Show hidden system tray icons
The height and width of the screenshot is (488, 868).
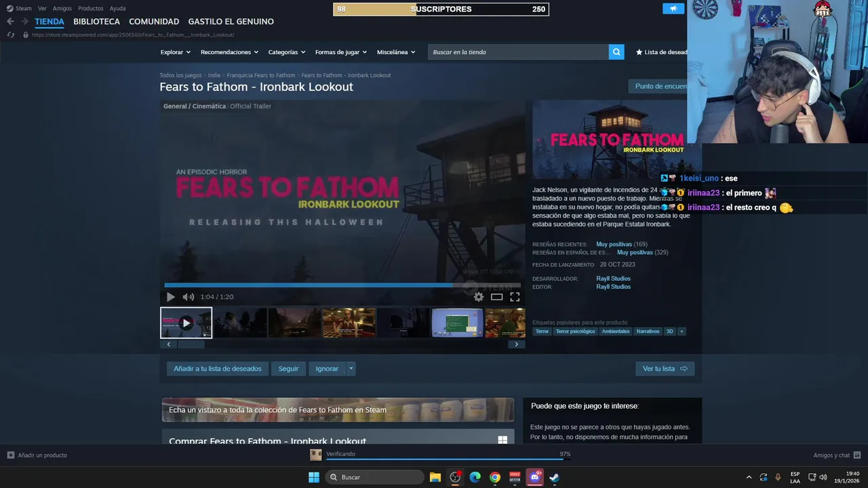coord(749,477)
